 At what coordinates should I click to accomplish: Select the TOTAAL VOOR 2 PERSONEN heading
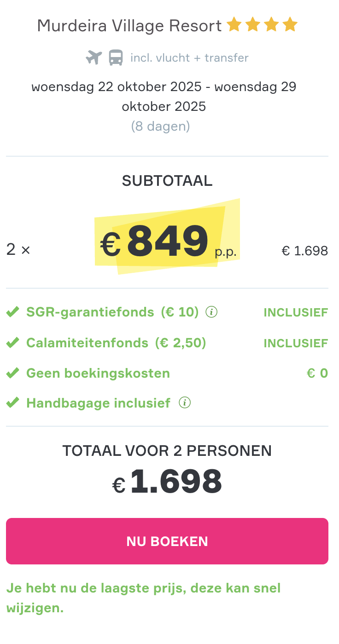pos(167,451)
